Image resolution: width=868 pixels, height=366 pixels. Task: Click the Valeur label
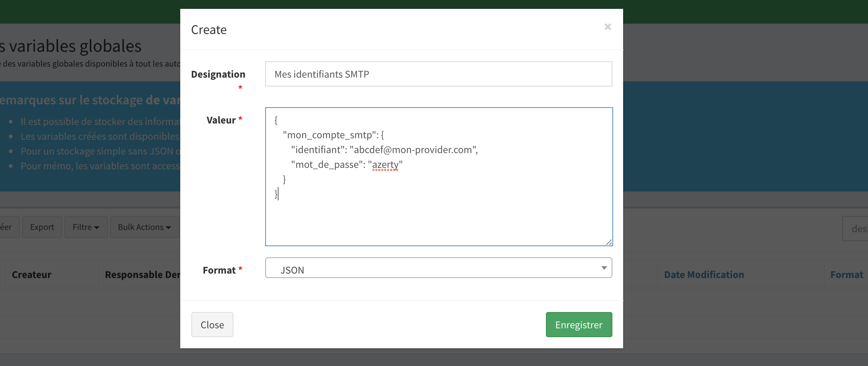tap(221, 120)
